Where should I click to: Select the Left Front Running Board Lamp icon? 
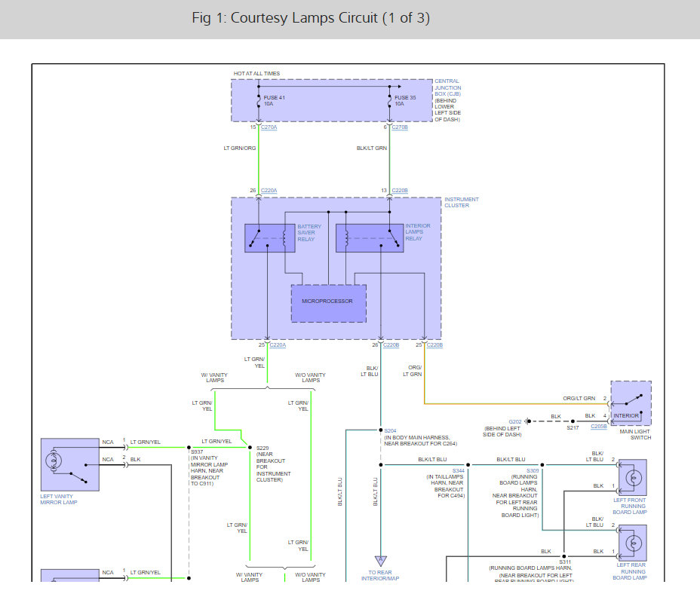[633, 477]
